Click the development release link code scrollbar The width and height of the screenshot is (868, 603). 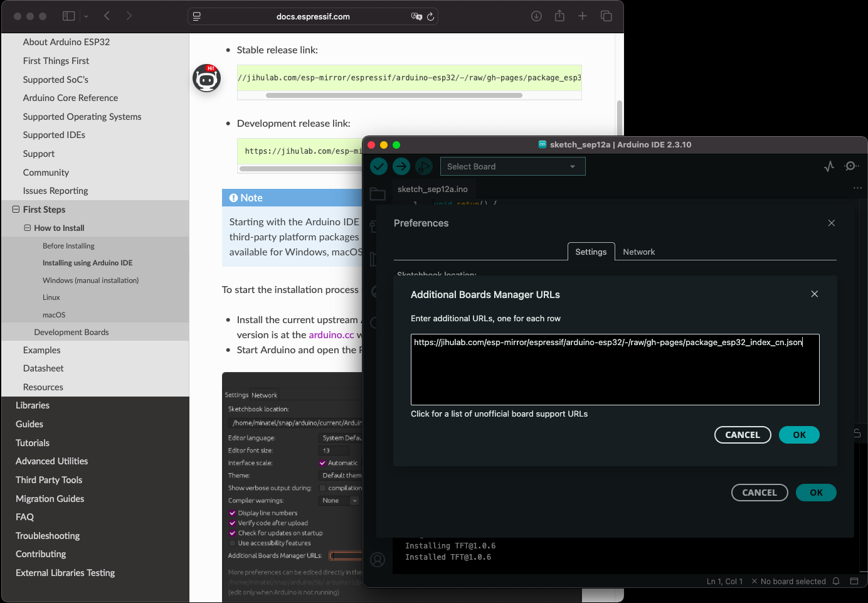tap(301, 169)
